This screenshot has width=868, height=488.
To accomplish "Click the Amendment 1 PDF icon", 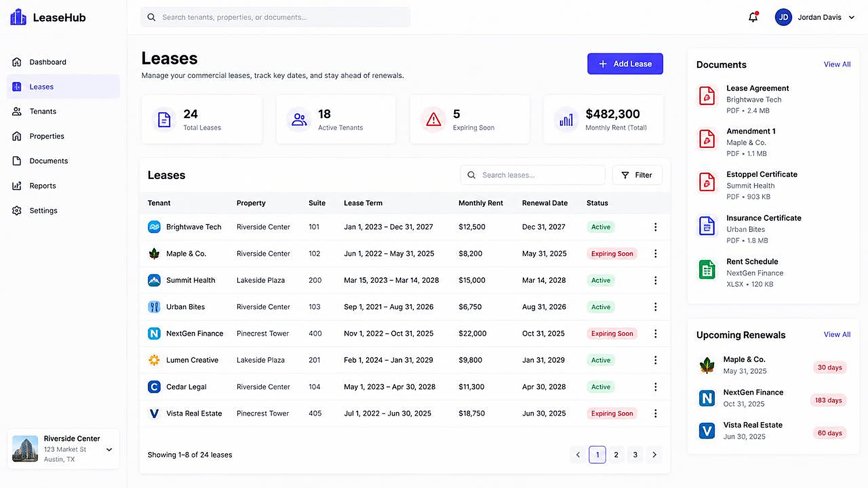I will 707,139.
